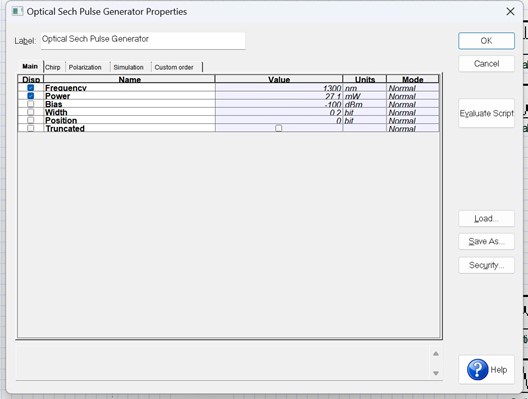
Task: Click the dialog title bar component icon
Action: pyautogui.click(x=17, y=11)
